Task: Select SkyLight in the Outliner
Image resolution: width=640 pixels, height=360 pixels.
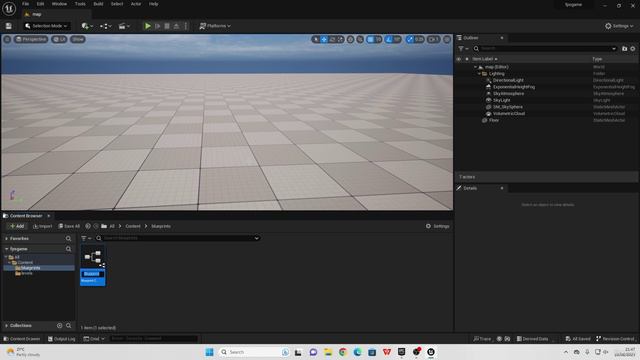Action: (x=502, y=100)
